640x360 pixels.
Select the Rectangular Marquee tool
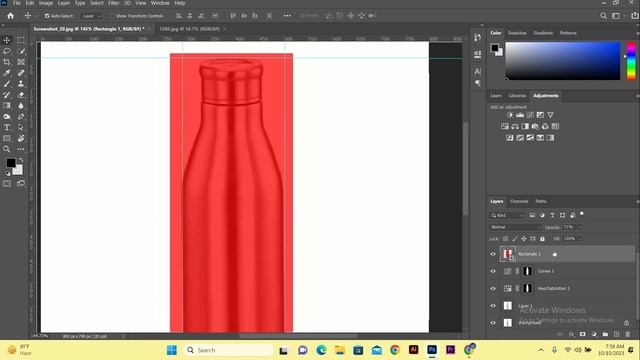[21, 40]
